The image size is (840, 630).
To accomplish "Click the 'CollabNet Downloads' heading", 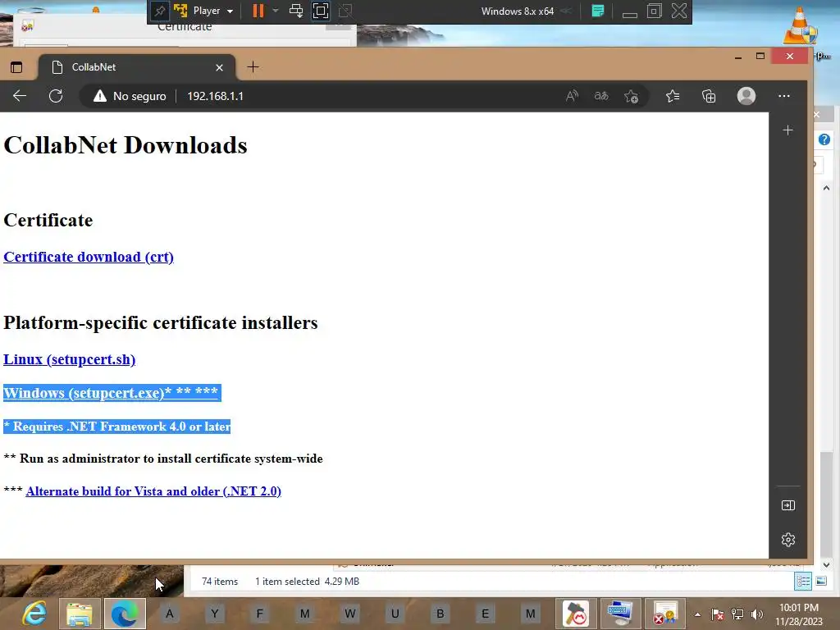I will point(126,145).
